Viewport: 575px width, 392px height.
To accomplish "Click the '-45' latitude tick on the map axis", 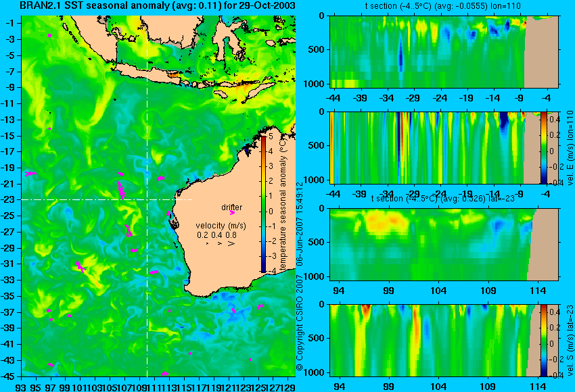I will point(9,376).
